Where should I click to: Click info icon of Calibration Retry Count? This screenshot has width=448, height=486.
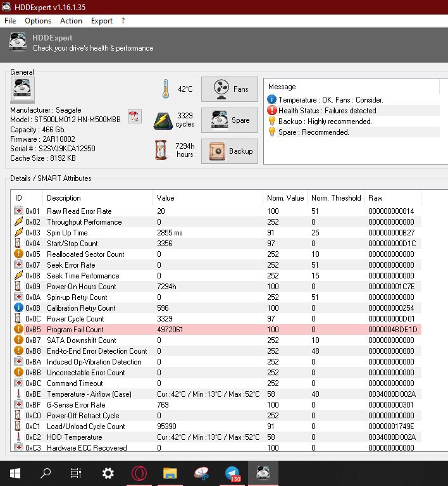coord(18,308)
